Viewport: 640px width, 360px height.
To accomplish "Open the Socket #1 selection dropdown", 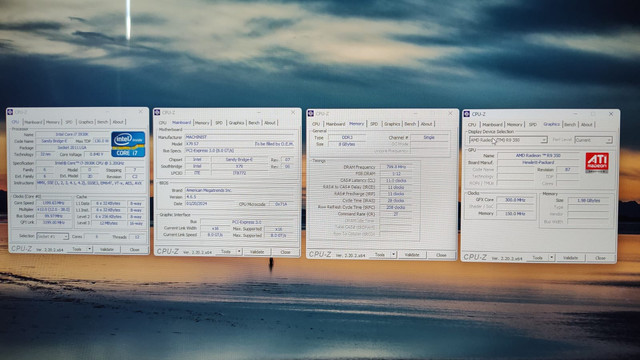I will [53, 236].
